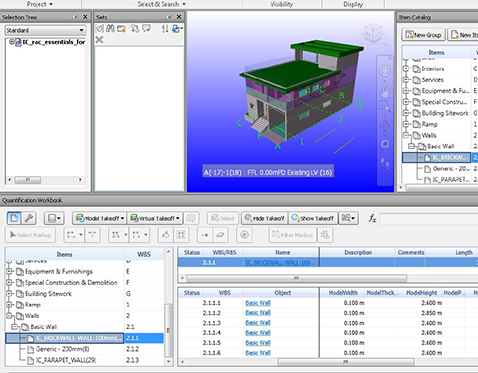The width and height of the screenshot is (478, 373).
Task: Click the icon right of Filter Markup
Action: click(325, 235)
